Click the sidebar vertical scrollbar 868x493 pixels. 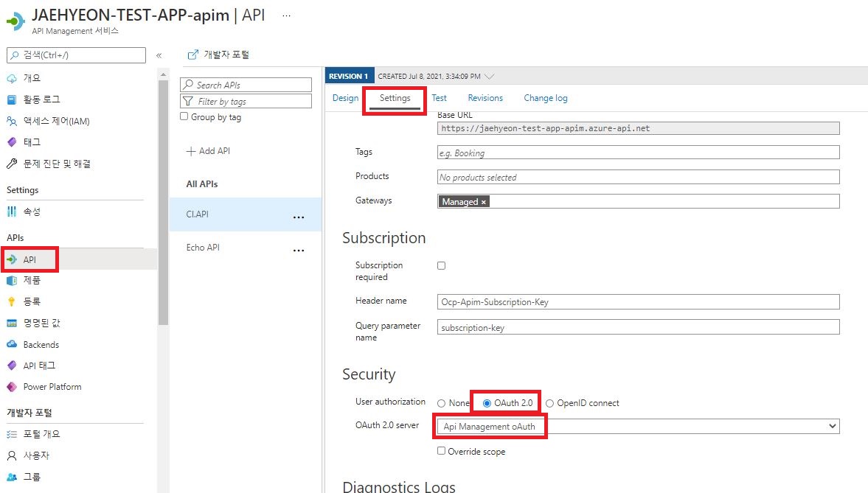[163, 203]
